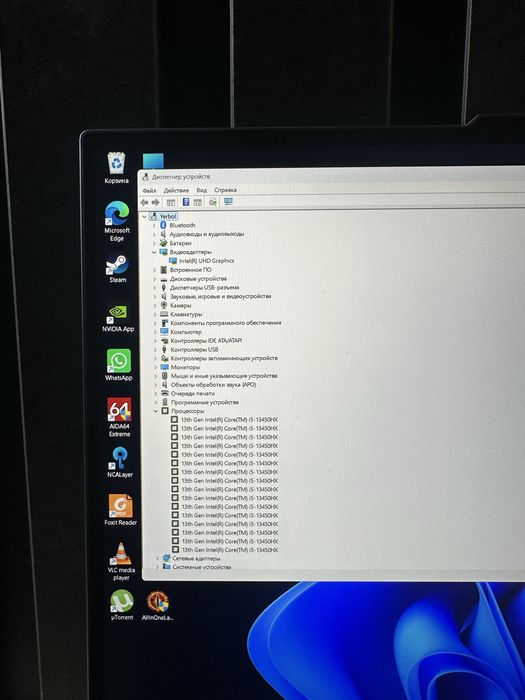Click the Forward arrow in Device Manager toolbar
This screenshot has width=525, height=700.
click(x=155, y=202)
